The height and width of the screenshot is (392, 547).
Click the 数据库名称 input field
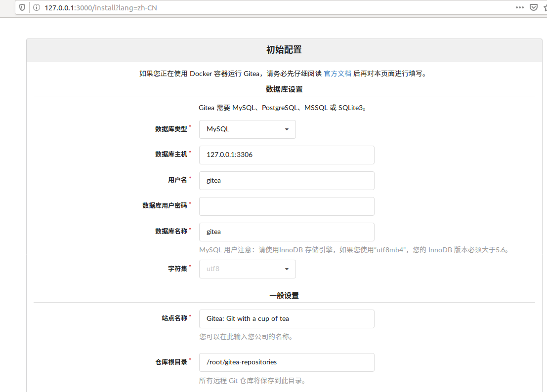coord(287,232)
